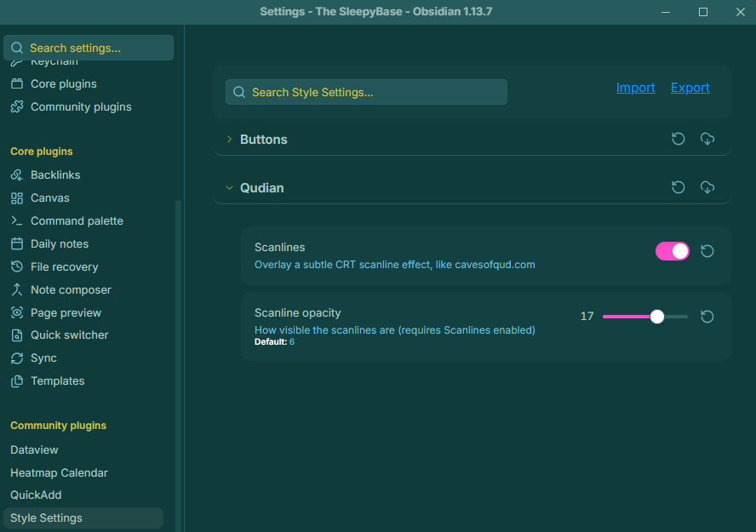Open Community plugins settings tab

(83, 106)
